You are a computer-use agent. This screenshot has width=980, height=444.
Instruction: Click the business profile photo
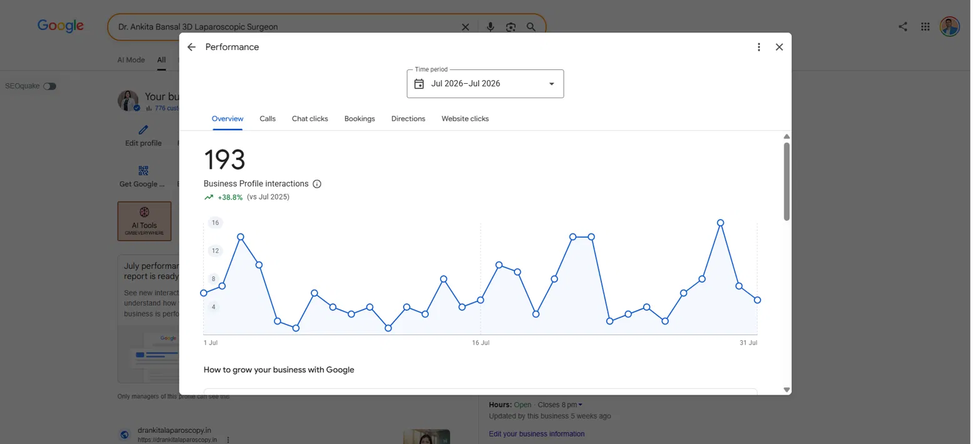(x=129, y=101)
